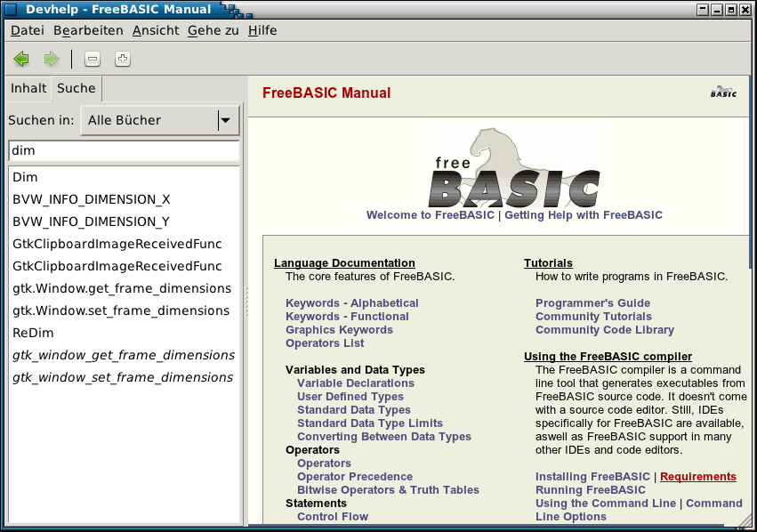Click the search field containing dim
The height and width of the screenshot is (532, 757).
click(x=124, y=150)
